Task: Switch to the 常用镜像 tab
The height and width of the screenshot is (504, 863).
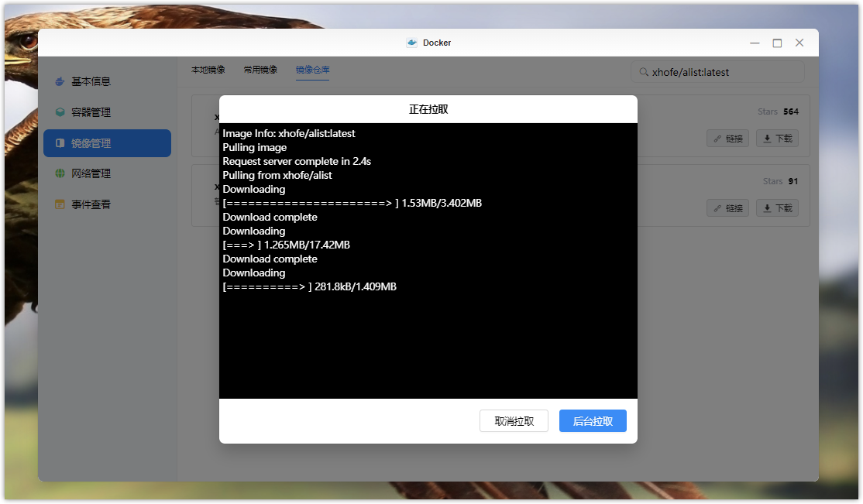Action: coord(260,70)
